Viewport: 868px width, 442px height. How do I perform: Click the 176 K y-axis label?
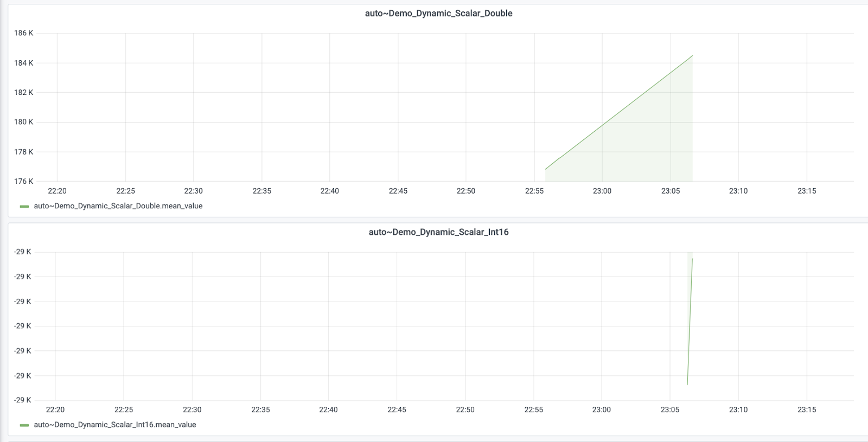(23, 181)
